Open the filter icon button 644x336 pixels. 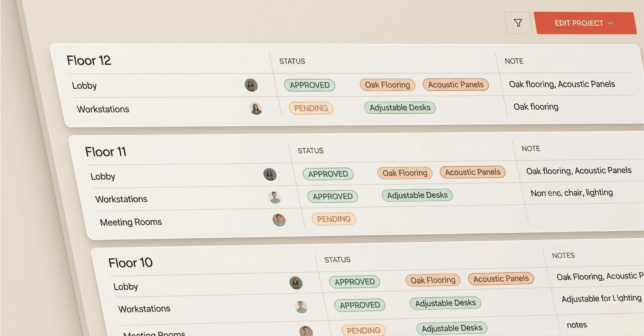[518, 23]
